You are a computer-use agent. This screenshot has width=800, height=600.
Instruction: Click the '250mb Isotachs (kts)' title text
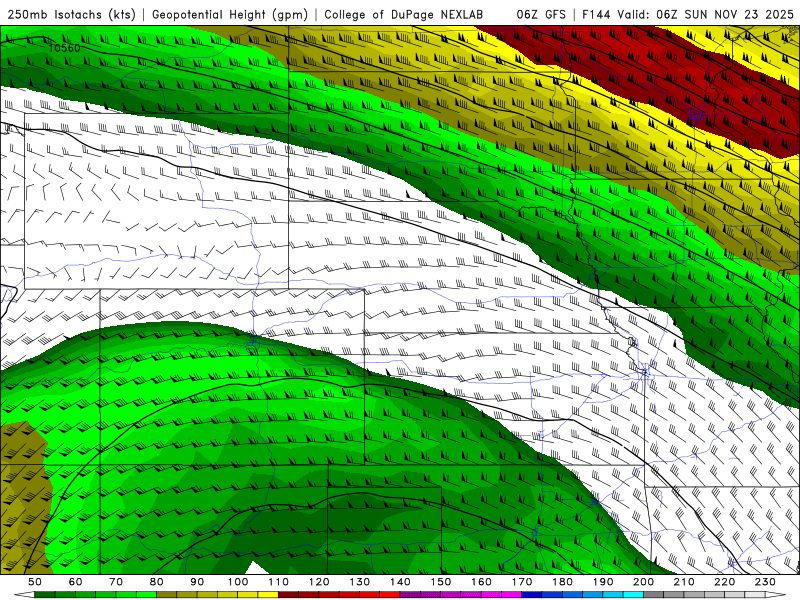click(x=71, y=14)
